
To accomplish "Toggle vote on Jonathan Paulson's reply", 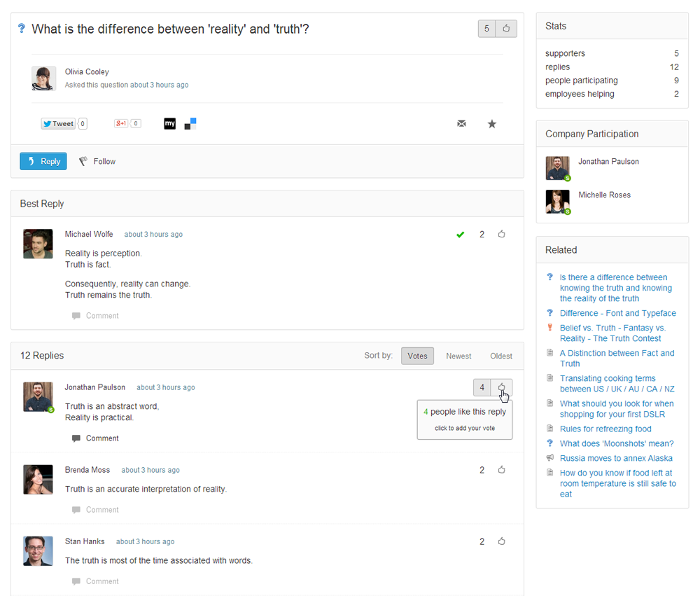I will pyautogui.click(x=502, y=387).
